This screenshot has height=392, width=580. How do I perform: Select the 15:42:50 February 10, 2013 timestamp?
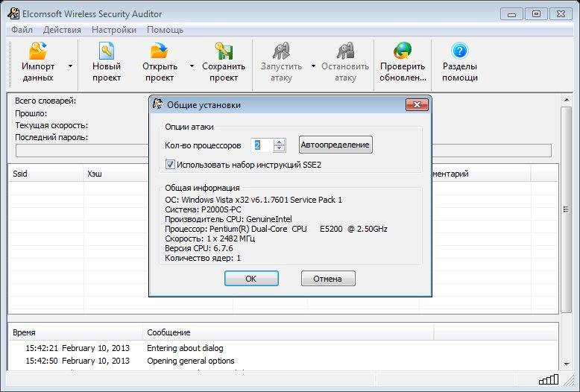tap(78, 361)
